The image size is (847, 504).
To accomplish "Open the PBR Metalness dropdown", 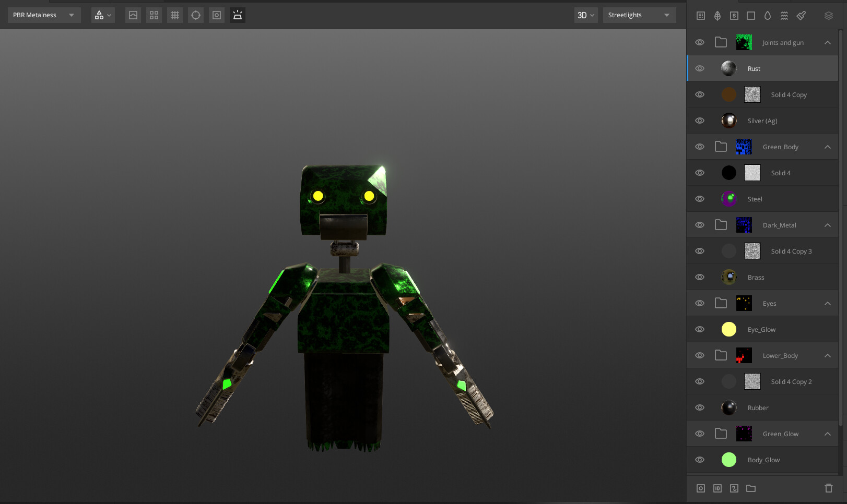I will [44, 15].
